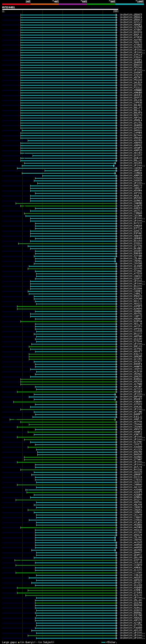Click the 288 end position label
This screenshot has width=146, height=644.
click(115, 11)
